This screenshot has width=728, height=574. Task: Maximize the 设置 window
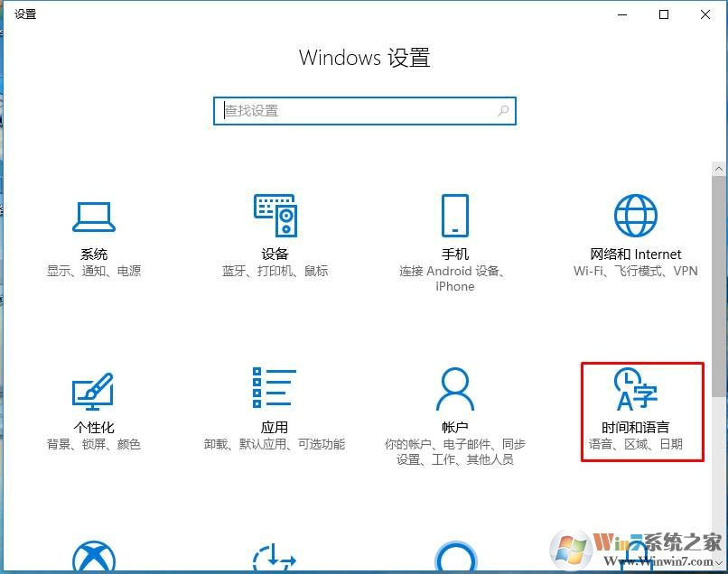pos(664,14)
